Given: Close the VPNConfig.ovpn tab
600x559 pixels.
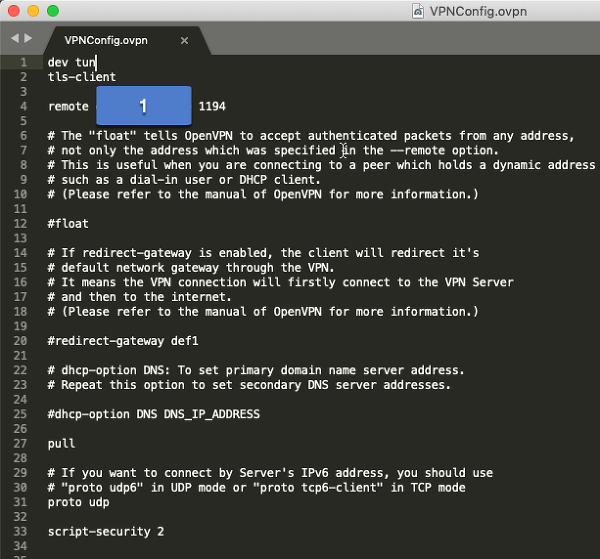Looking at the screenshot, I should point(184,41).
